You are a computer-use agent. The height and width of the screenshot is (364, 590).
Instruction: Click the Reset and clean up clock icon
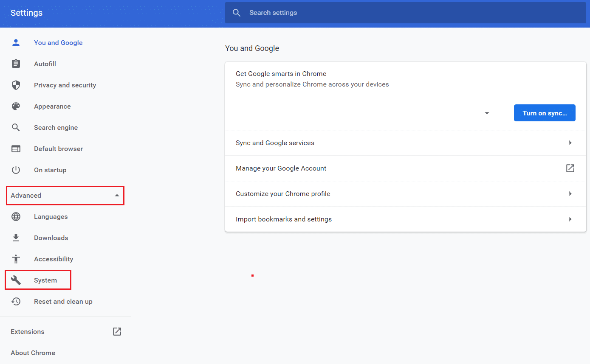[x=16, y=301]
